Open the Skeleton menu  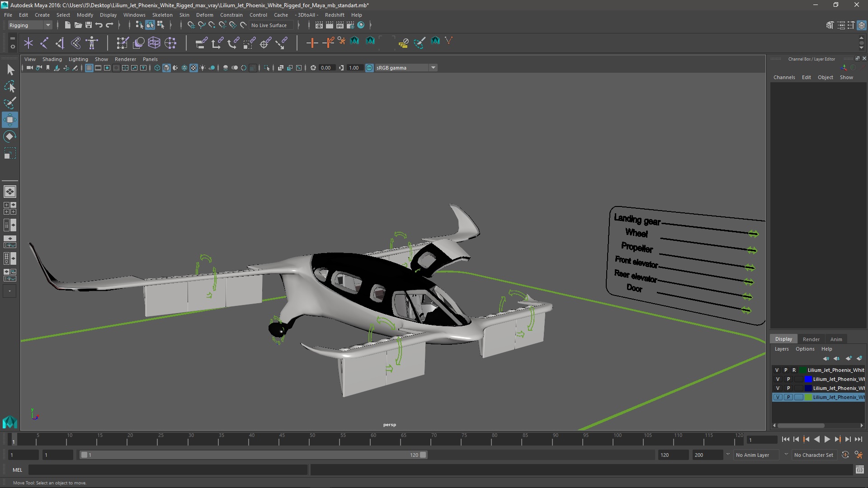click(x=162, y=15)
